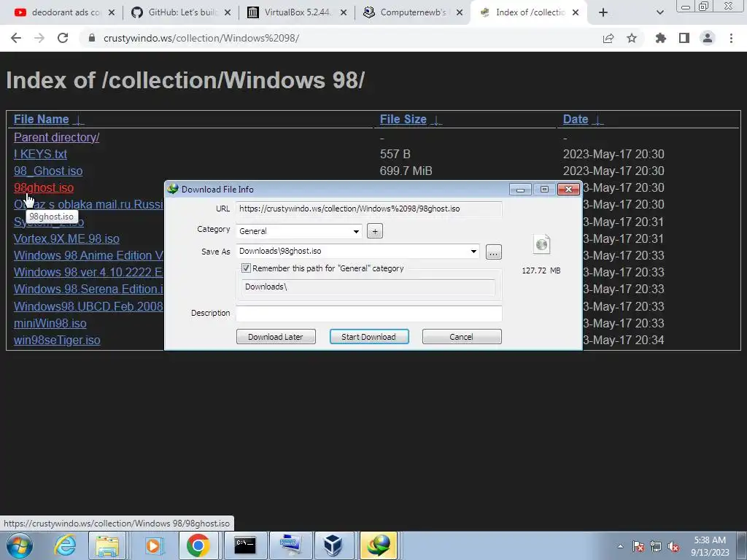Open the Command Prompt taskbar icon
Screen dimensions: 747x560
[245, 545]
